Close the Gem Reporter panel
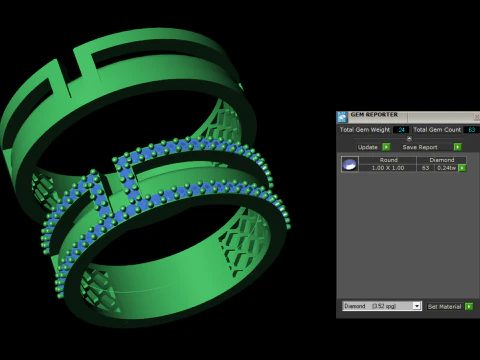 [x=477, y=117]
